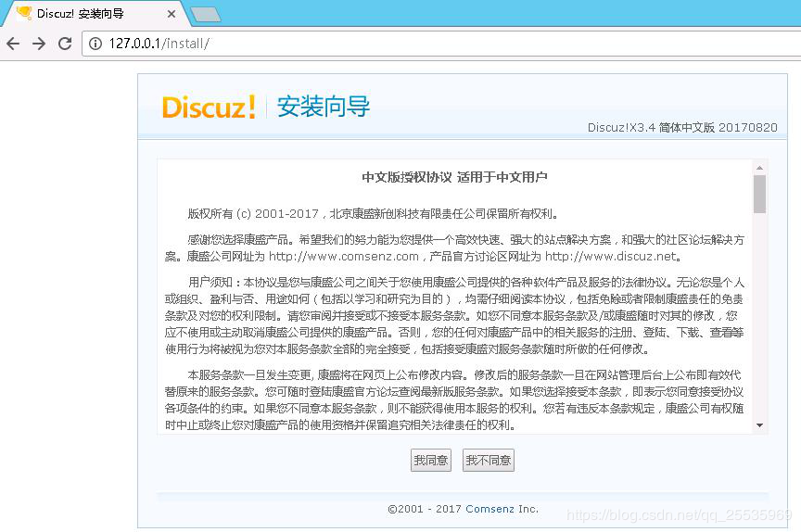Click the browser back arrow
The image size is (801, 532).
(x=13, y=44)
